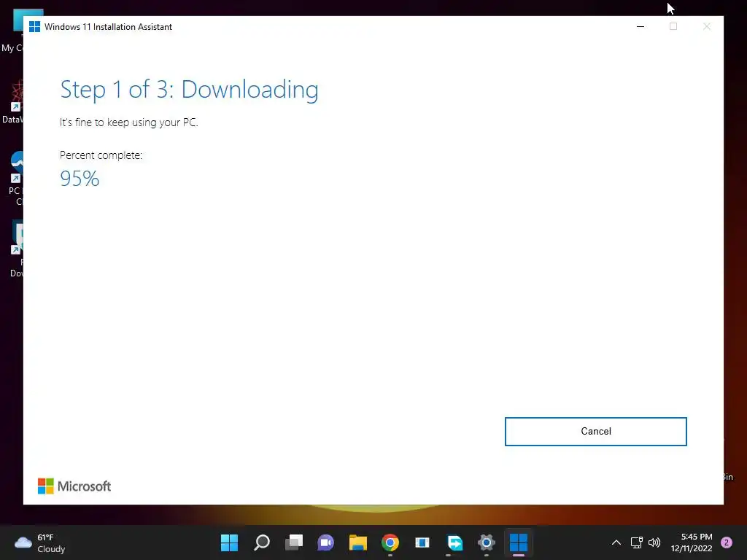Screen dimensions: 747x560
Task: Open the clock showing 5:45 PM
Action: click(x=692, y=542)
